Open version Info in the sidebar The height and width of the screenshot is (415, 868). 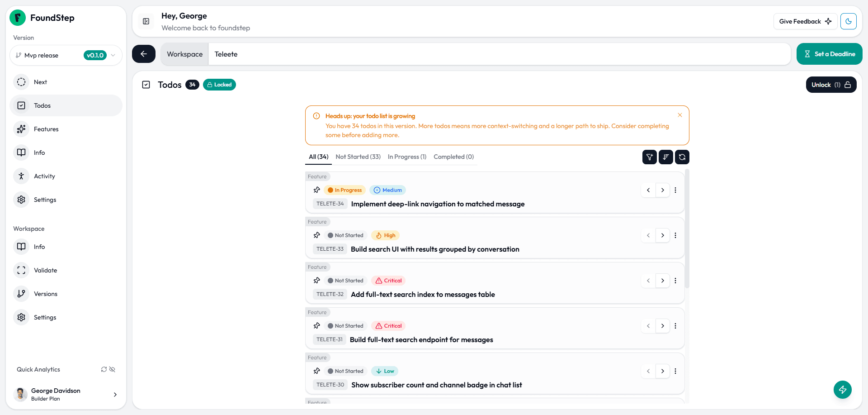66,153
